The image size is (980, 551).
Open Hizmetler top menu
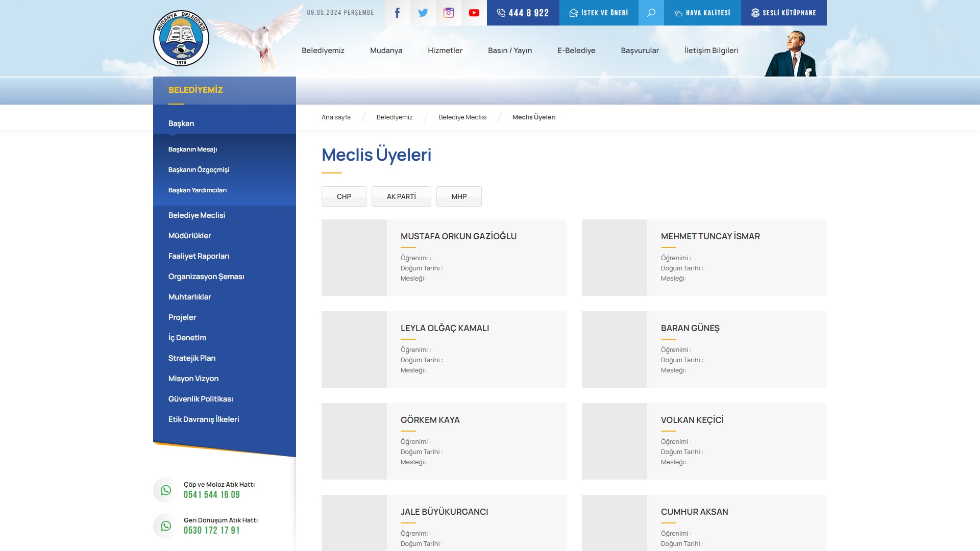(445, 51)
